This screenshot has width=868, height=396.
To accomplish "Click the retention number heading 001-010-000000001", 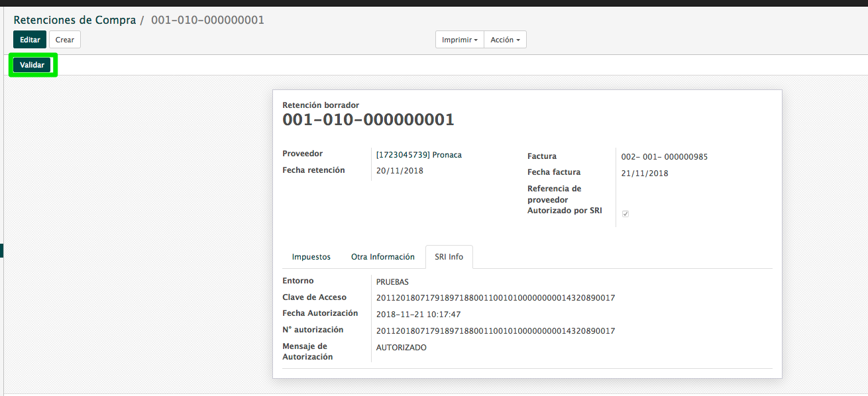I will point(368,120).
